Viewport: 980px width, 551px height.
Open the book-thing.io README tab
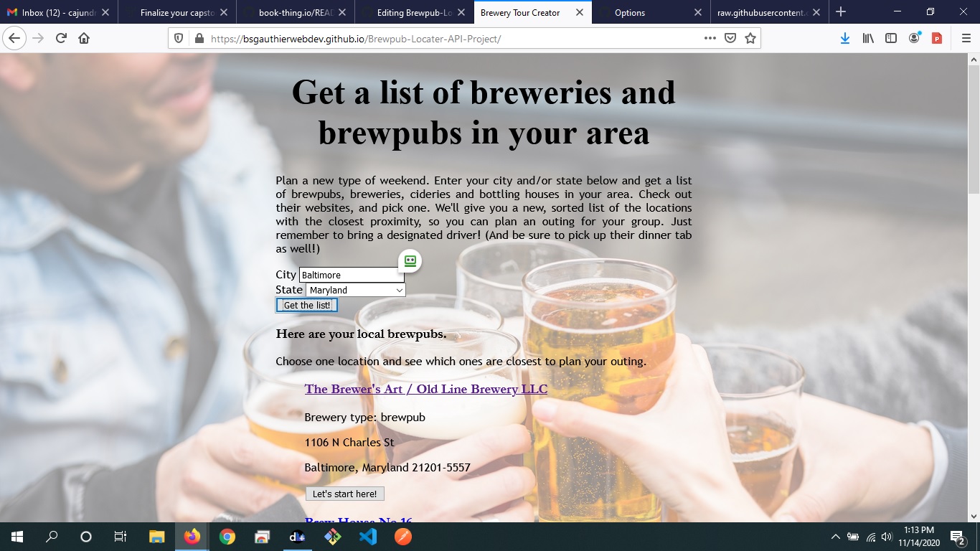point(296,12)
